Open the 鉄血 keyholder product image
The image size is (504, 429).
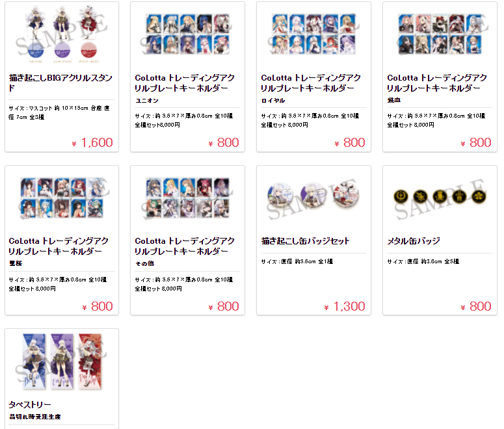click(x=440, y=34)
